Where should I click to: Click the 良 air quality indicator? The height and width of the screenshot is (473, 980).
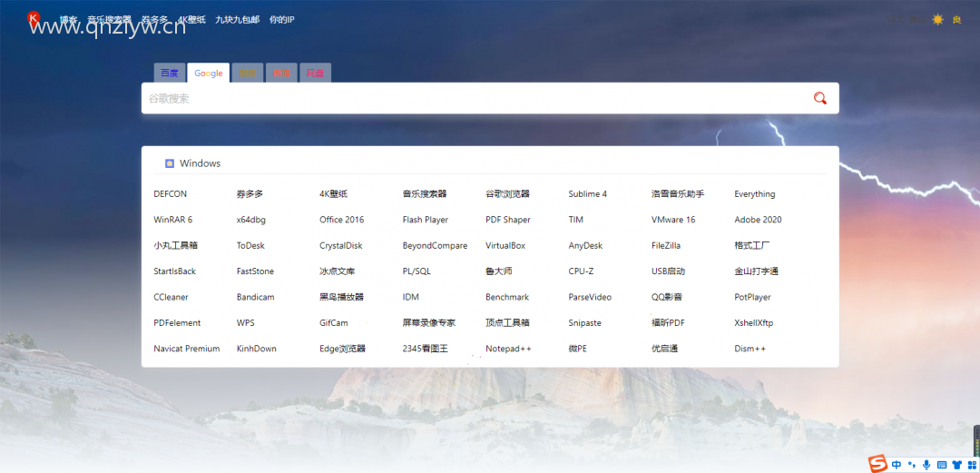[x=956, y=20]
